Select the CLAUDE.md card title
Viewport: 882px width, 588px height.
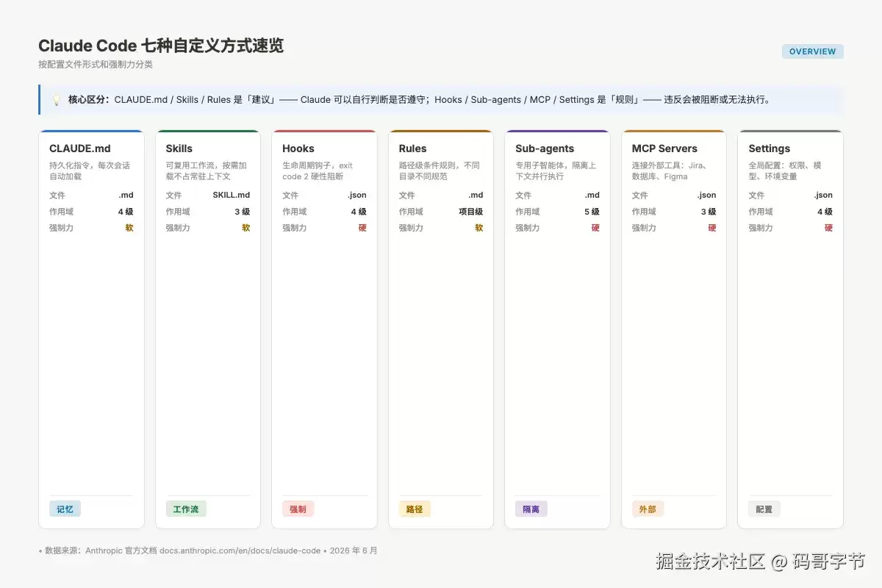[x=80, y=148]
